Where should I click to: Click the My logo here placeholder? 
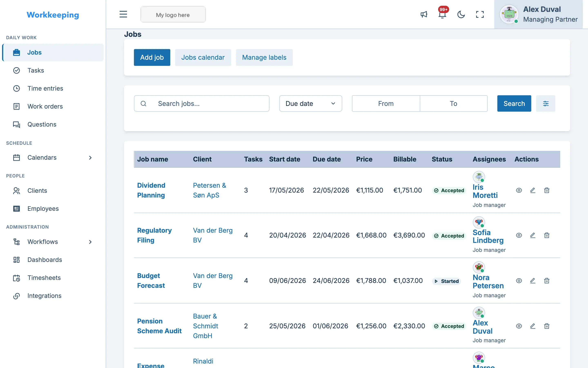tap(173, 15)
